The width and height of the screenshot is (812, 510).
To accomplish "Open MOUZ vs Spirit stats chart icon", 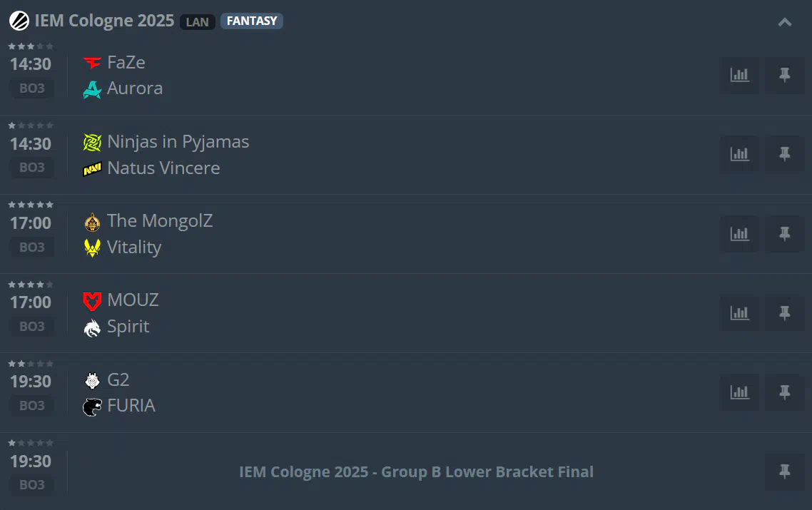I will pyautogui.click(x=739, y=313).
